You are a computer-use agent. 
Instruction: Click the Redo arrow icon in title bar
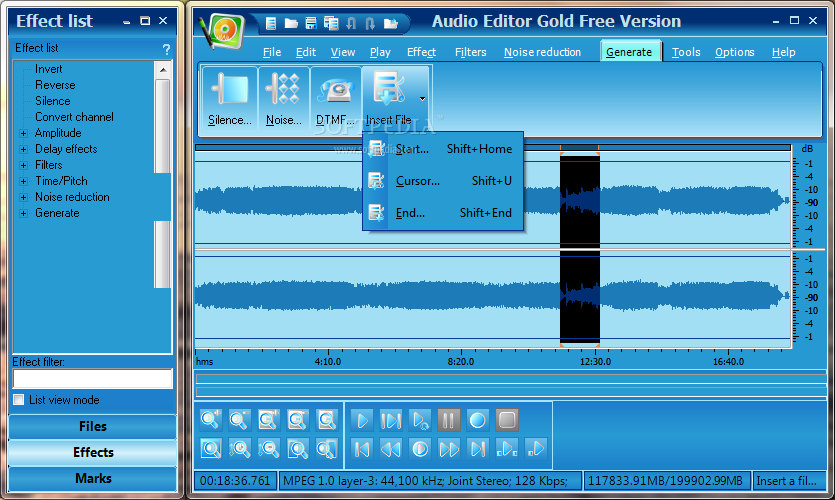pos(371,23)
